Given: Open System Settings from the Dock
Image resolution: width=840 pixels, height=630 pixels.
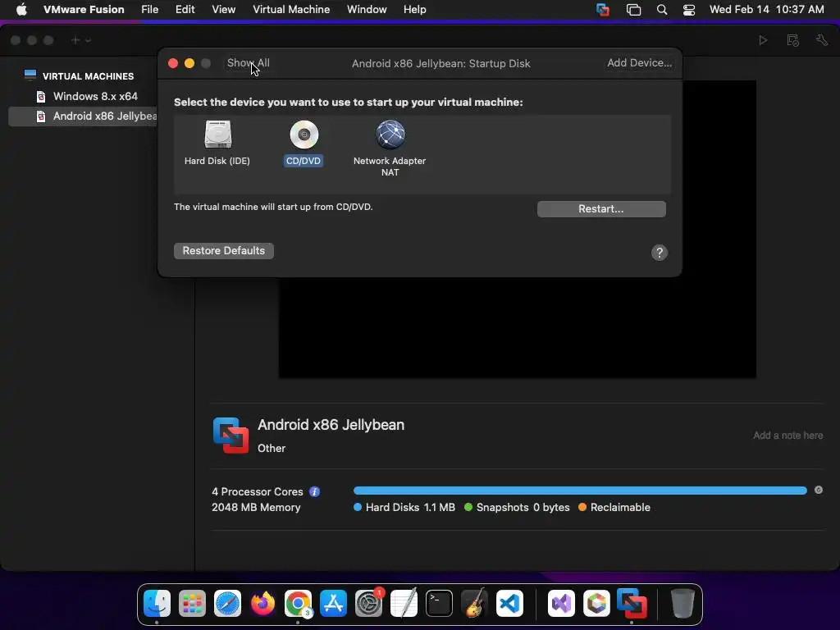Looking at the screenshot, I should 368,604.
